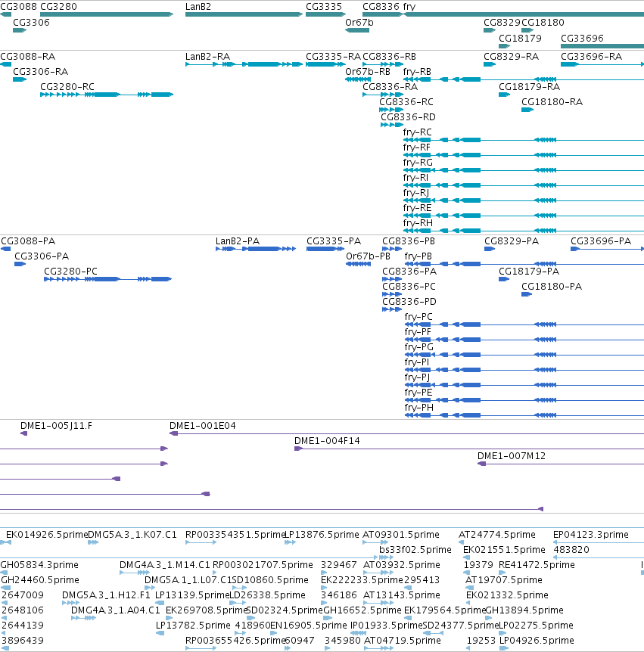The image size is (644, 652).
Task: Select the LanB2 gene label in the top track
Action: 198,7
